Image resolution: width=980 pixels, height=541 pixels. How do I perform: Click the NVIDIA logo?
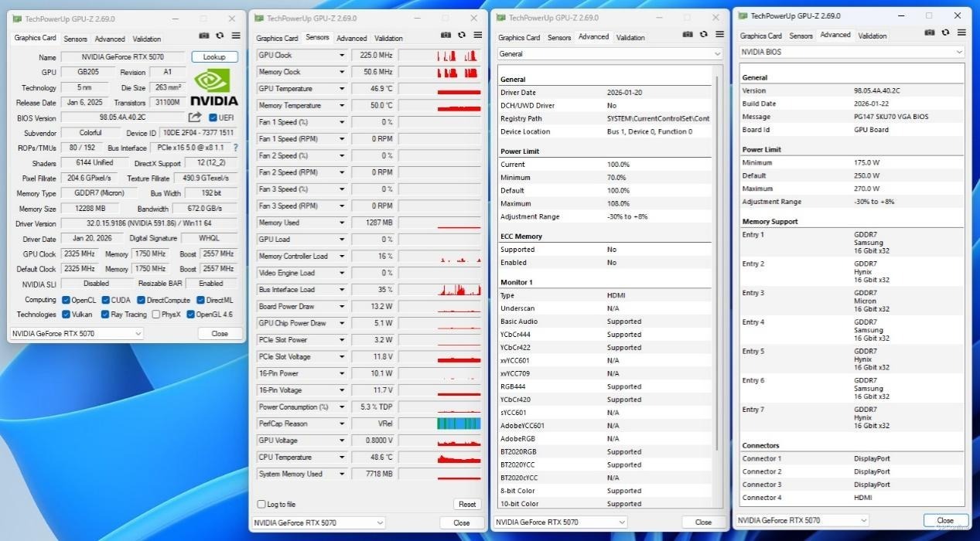coord(213,87)
